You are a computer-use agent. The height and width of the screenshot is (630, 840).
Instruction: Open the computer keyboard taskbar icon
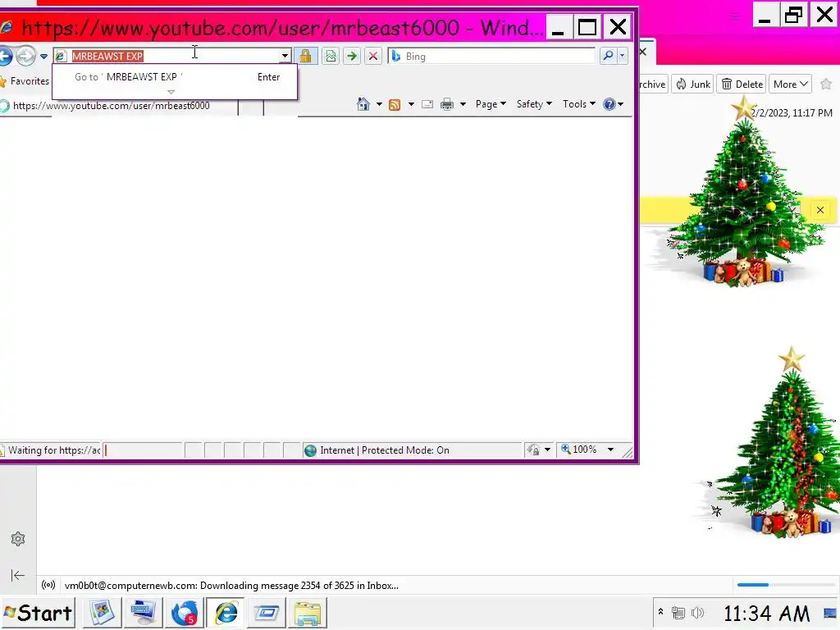tap(143, 613)
